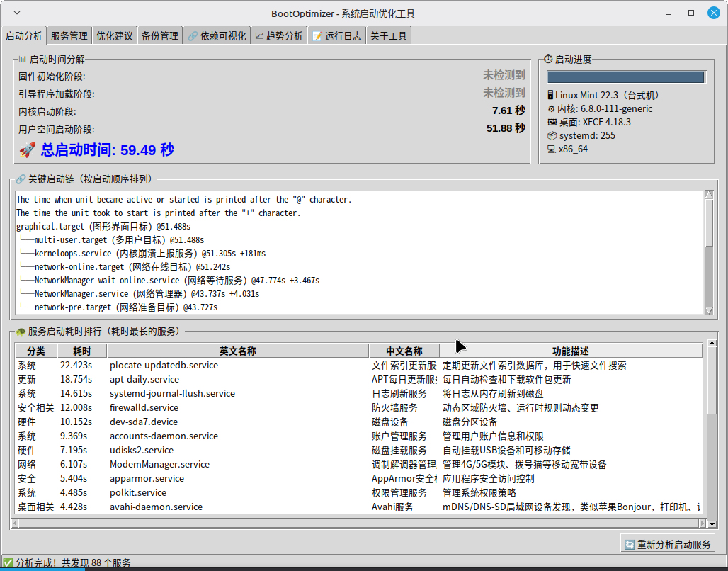
Task: Click the 7.61 秒 kernel boot value
Action: coord(508,111)
